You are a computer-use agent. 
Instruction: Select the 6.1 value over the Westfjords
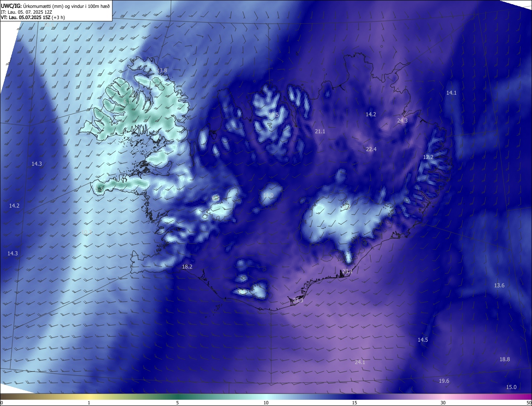click(128, 101)
